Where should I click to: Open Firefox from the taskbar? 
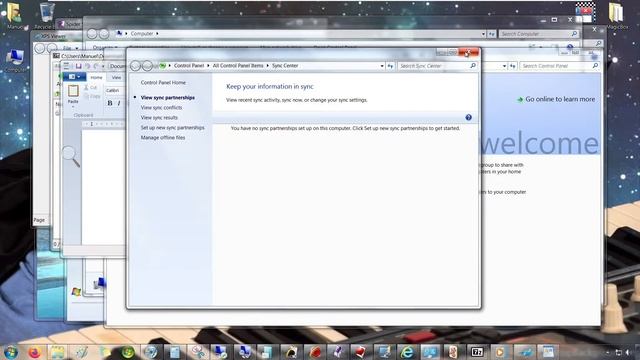35,351
